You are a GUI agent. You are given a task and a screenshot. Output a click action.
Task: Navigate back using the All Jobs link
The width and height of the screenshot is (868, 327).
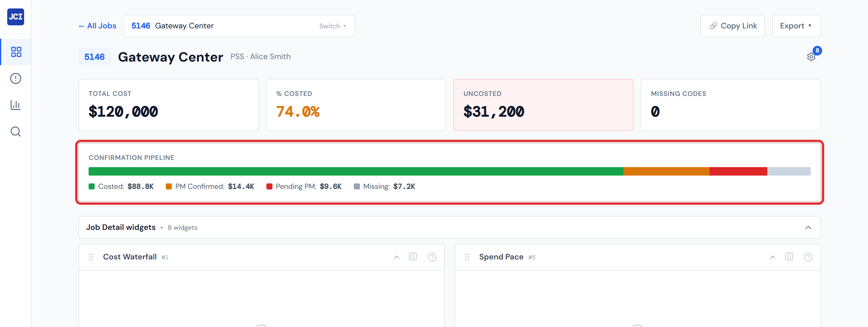[97, 26]
